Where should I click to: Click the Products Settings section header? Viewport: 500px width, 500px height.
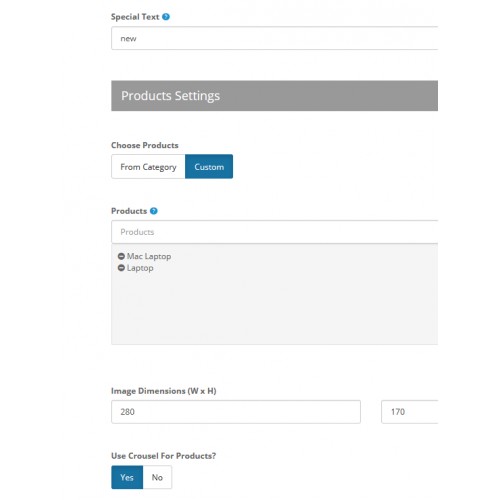[274, 96]
